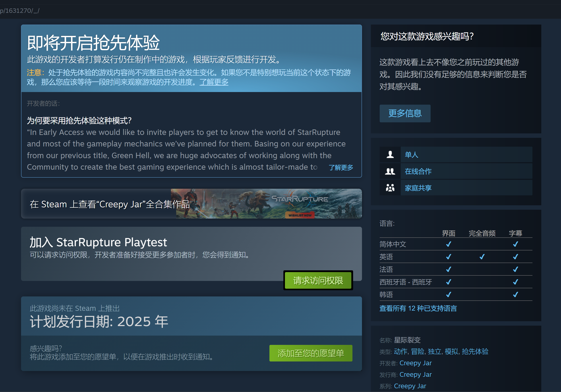Open the 在线合作 online co-op link
The image size is (561, 392).
pos(418,171)
